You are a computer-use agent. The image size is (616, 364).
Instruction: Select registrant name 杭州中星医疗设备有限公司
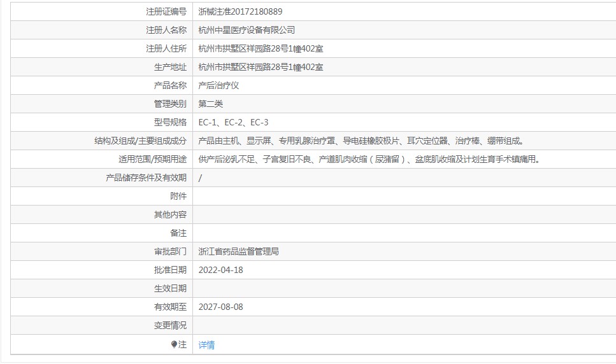(x=247, y=30)
